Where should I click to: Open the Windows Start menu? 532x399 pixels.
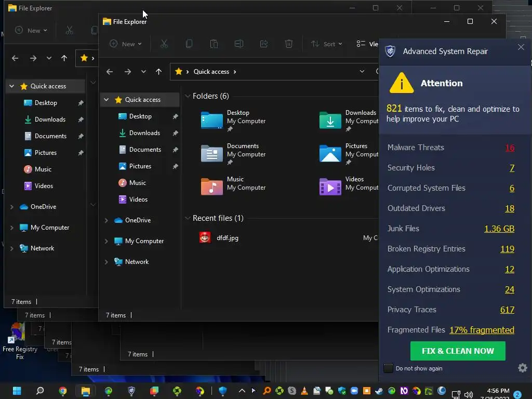click(17, 391)
